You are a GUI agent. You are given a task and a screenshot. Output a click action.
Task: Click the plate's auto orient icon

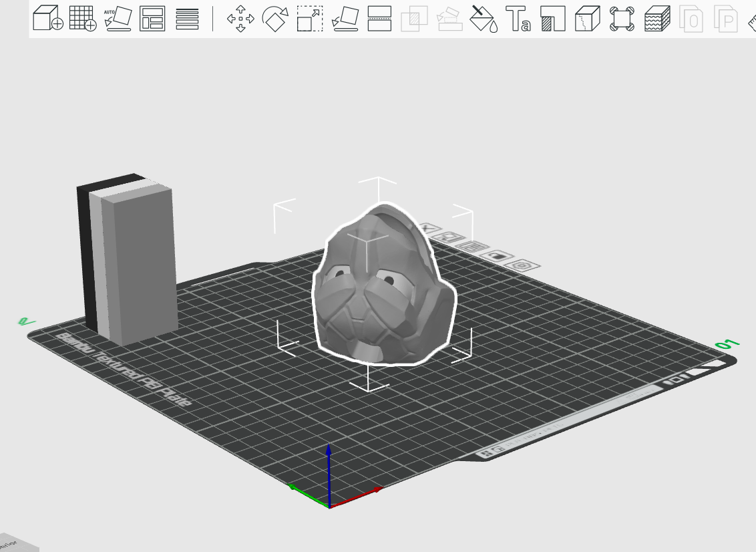coord(449,237)
